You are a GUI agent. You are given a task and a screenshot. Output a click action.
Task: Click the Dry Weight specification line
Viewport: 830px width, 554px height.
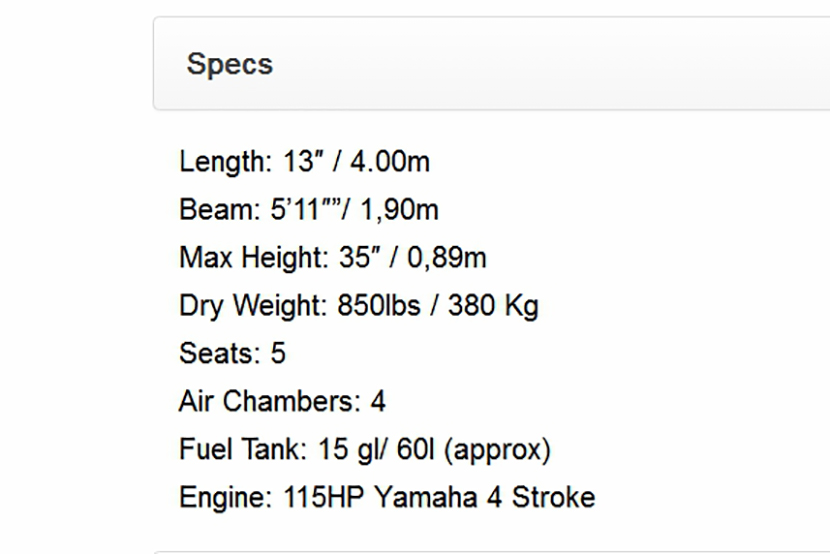(x=358, y=305)
